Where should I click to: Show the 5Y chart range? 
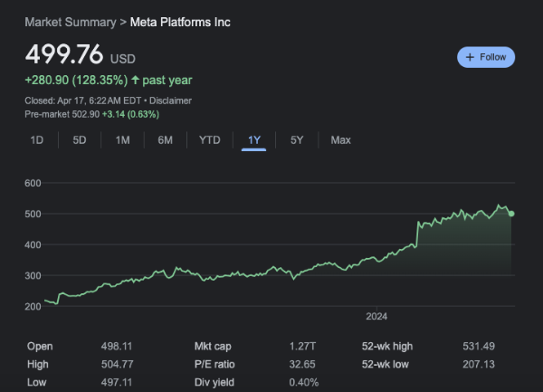(x=297, y=140)
